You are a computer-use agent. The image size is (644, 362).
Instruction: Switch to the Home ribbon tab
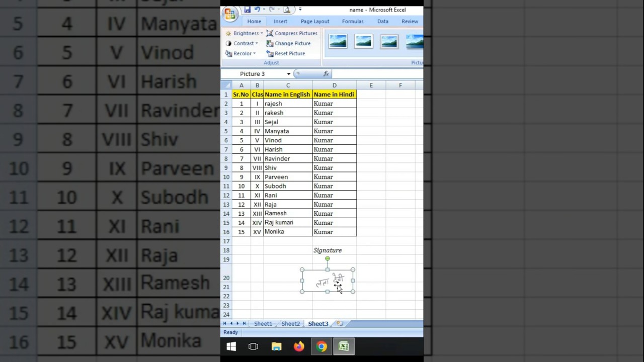tap(254, 22)
